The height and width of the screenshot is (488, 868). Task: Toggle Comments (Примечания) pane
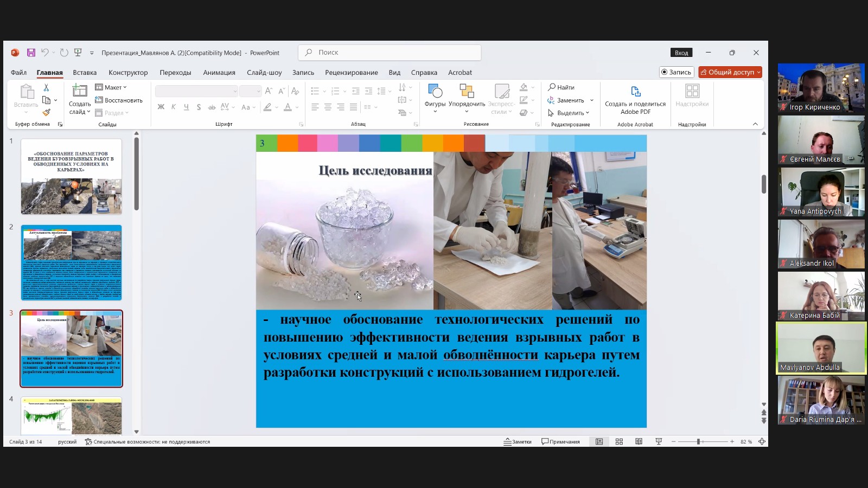point(560,442)
